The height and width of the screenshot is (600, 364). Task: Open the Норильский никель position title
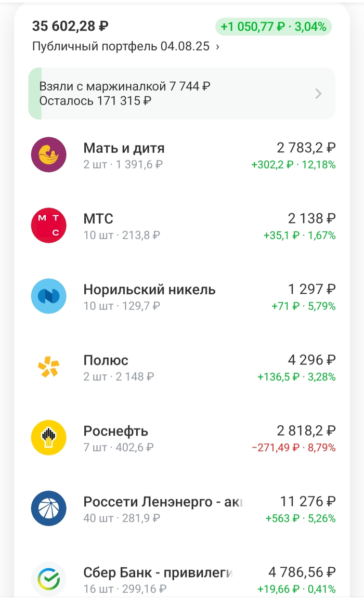149,290
